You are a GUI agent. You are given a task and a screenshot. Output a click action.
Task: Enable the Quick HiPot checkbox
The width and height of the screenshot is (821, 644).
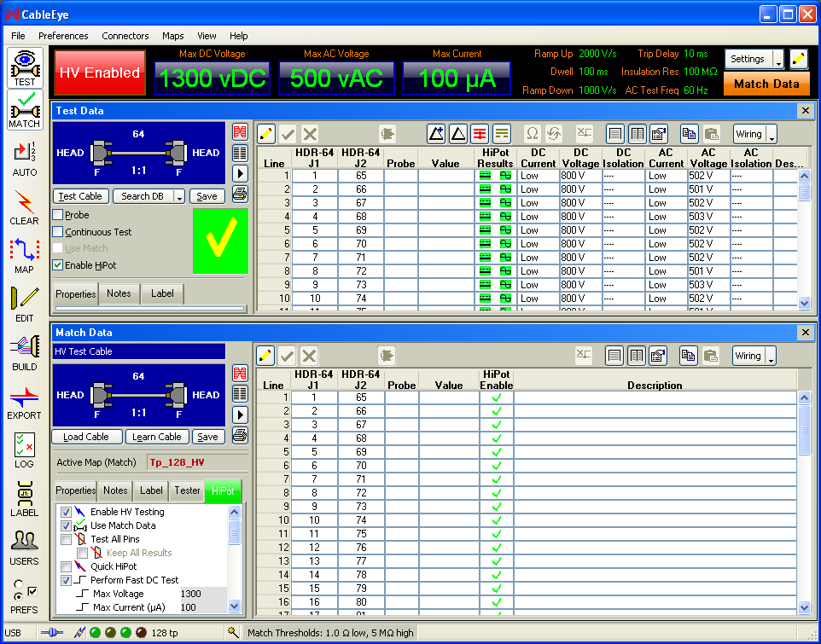pyautogui.click(x=66, y=566)
